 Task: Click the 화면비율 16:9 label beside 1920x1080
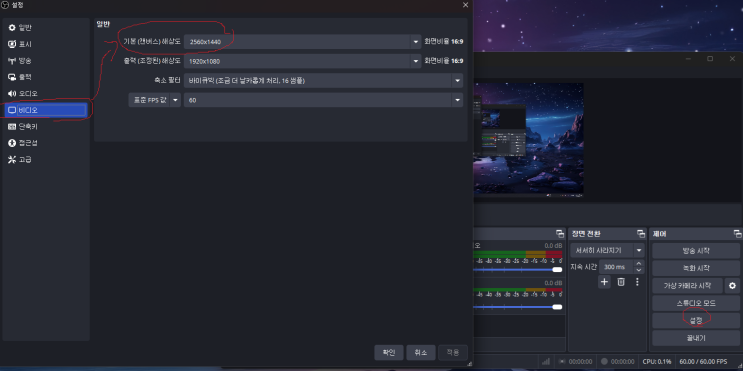tap(444, 61)
